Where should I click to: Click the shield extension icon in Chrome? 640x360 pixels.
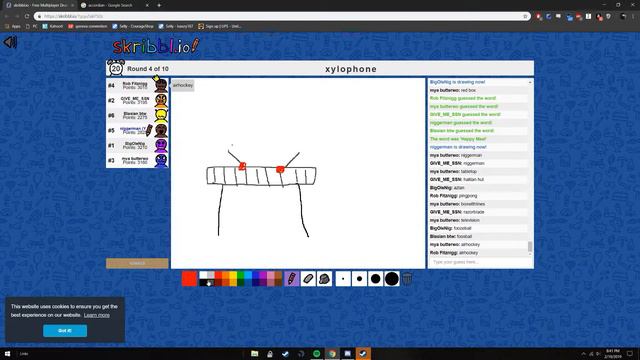[x=609, y=16]
